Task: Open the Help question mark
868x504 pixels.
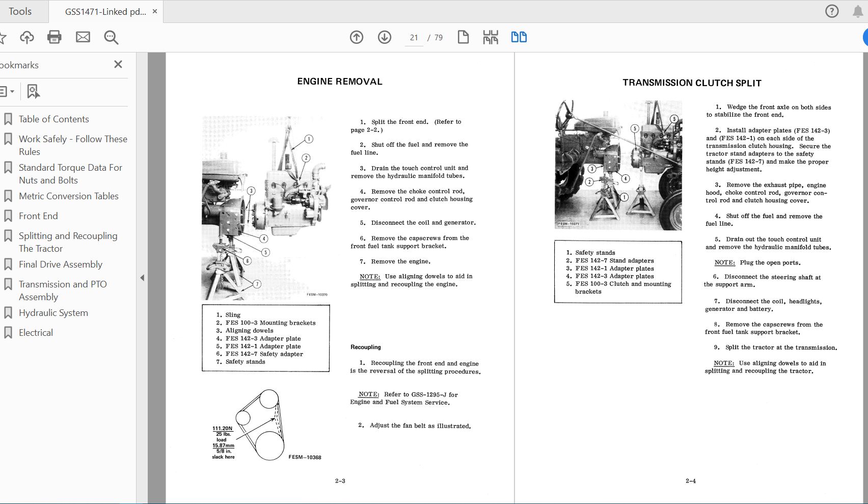Action: point(832,11)
